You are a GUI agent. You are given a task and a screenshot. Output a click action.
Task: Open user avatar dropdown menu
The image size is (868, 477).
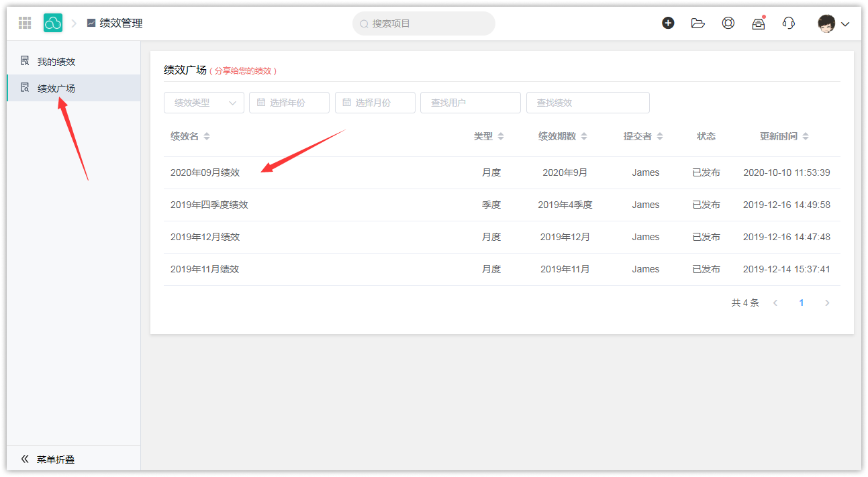coord(833,24)
